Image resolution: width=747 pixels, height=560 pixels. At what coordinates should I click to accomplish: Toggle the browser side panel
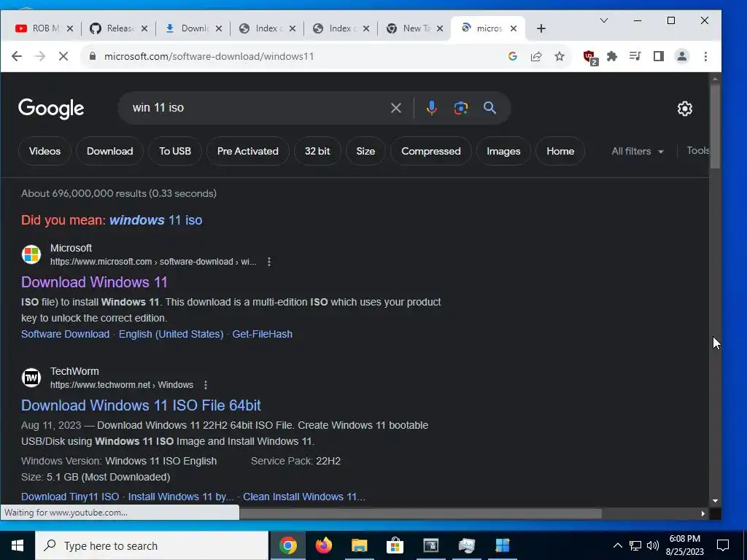pos(659,56)
